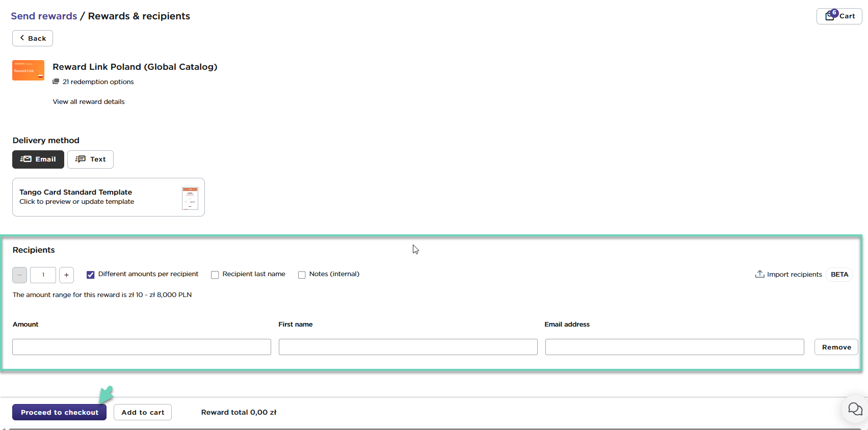This screenshot has width=868, height=430.
Task: Select Email delivery method
Action: tap(38, 159)
